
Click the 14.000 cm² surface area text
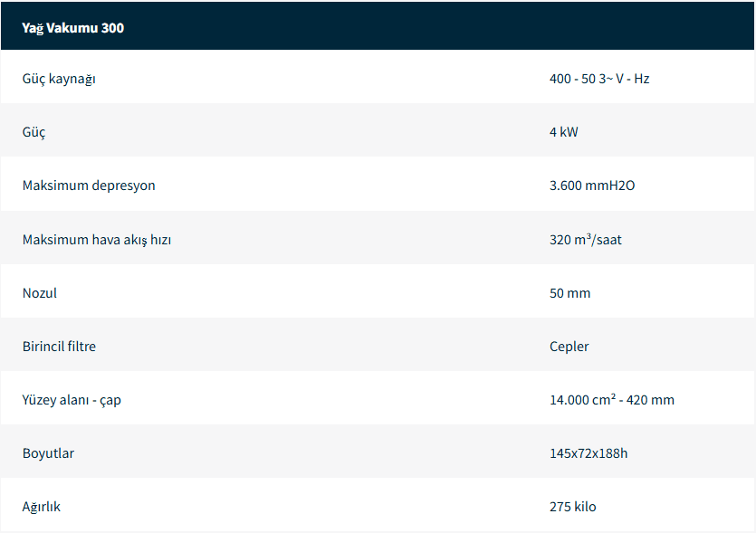coord(581,400)
